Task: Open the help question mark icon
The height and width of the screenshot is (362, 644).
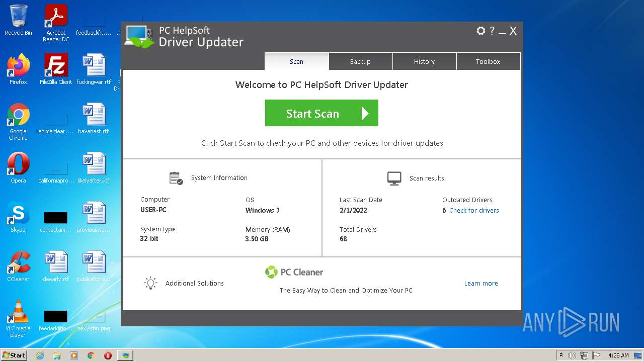Action: point(492,31)
